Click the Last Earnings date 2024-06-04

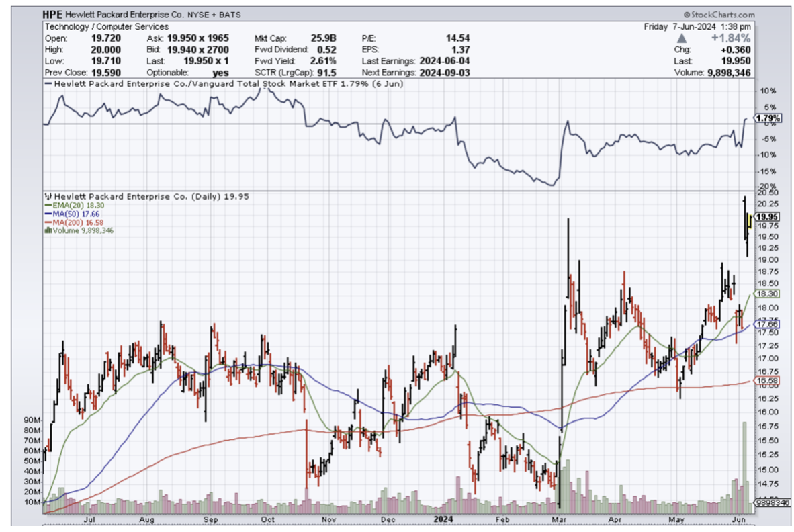(x=445, y=60)
